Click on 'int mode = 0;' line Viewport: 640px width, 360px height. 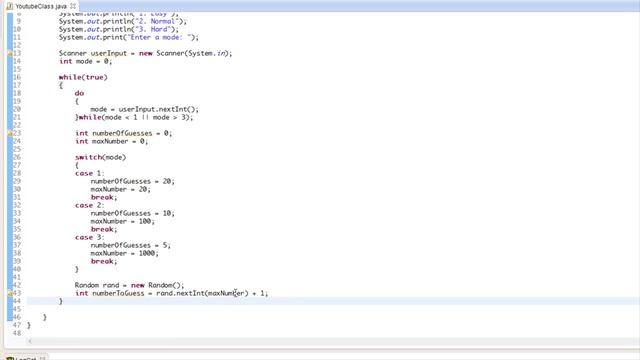point(85,61)
